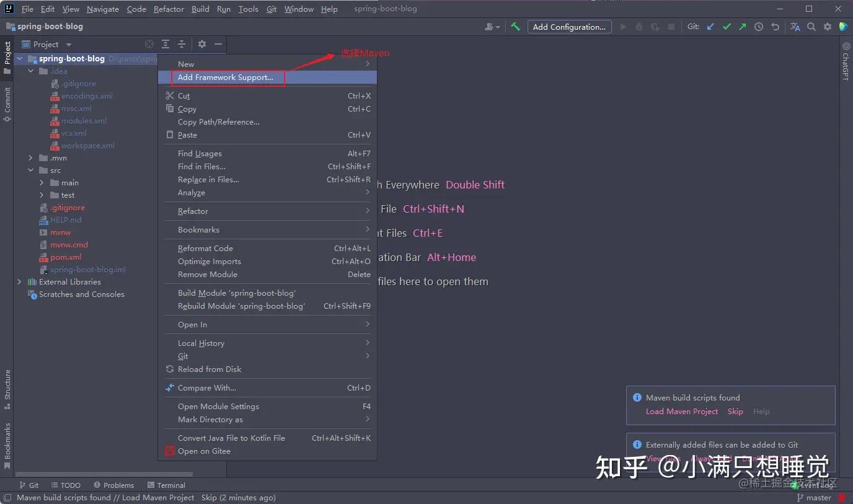This screenshot has height=504, width=853.
Task: Collapse all nodes using Project panel icon
Action: point(182,44)
